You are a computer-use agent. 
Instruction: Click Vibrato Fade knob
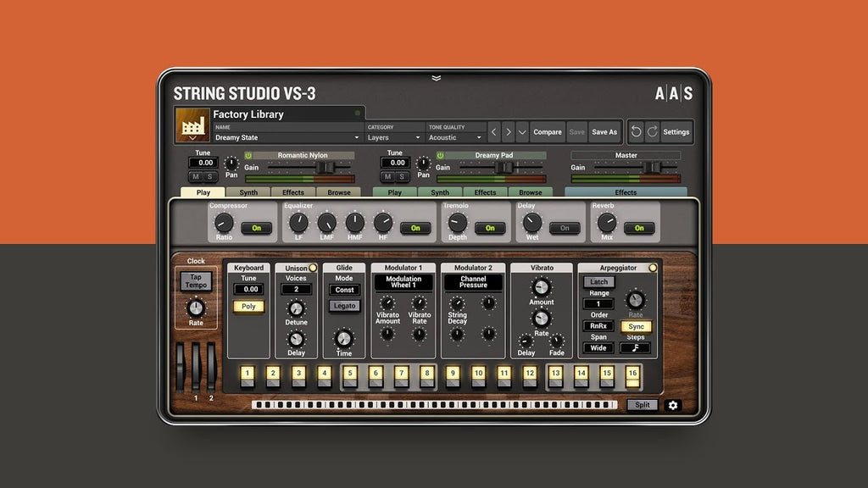point(556,341)
